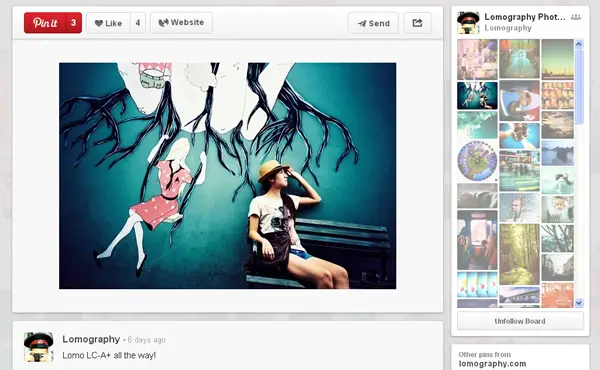Image resolution: width=600 pixels, height=370 pixels.
Task: Open Lomography commenter name link
Action: (91, 339)
